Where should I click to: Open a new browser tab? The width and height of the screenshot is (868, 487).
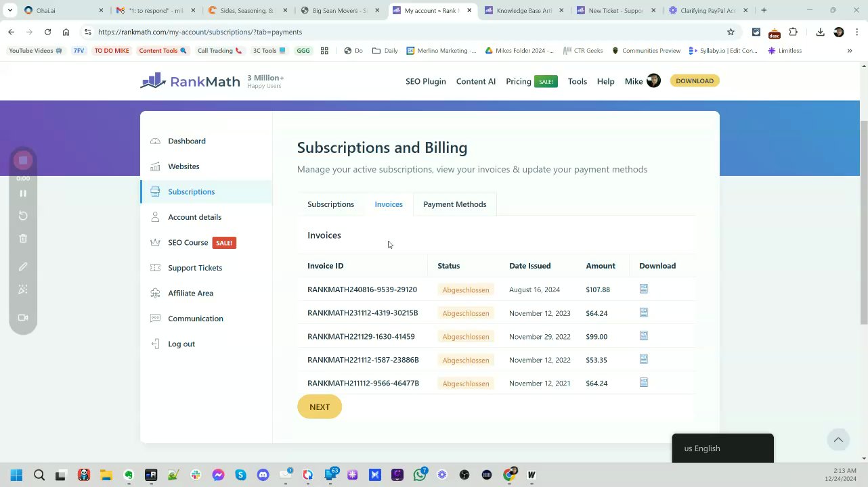(x=764, y=10)
